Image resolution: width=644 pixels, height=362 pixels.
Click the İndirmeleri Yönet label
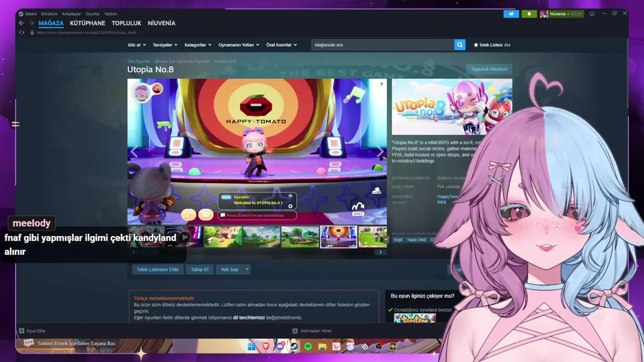tap(316, 331)
